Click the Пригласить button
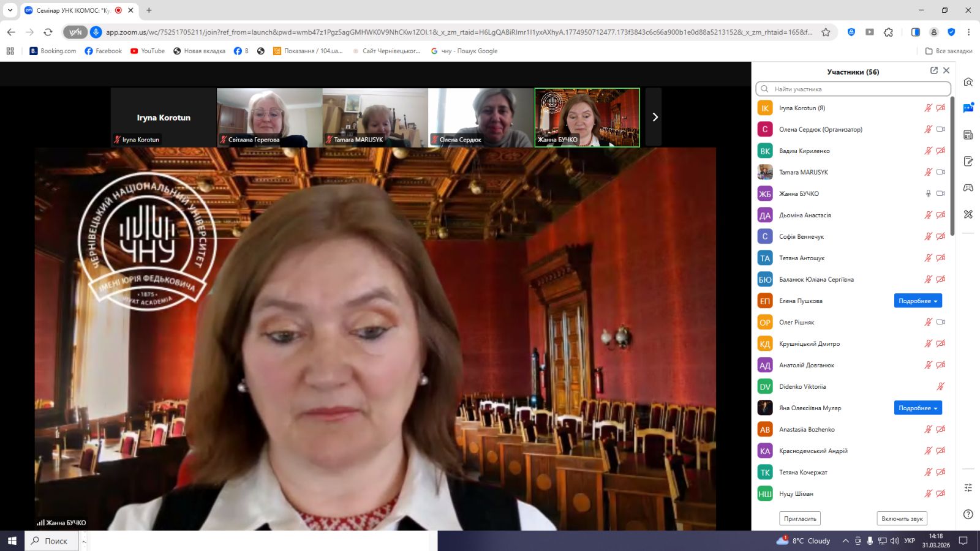Image resolution: width=980 pixels, height=551 pixels. [x=800, y=519]
